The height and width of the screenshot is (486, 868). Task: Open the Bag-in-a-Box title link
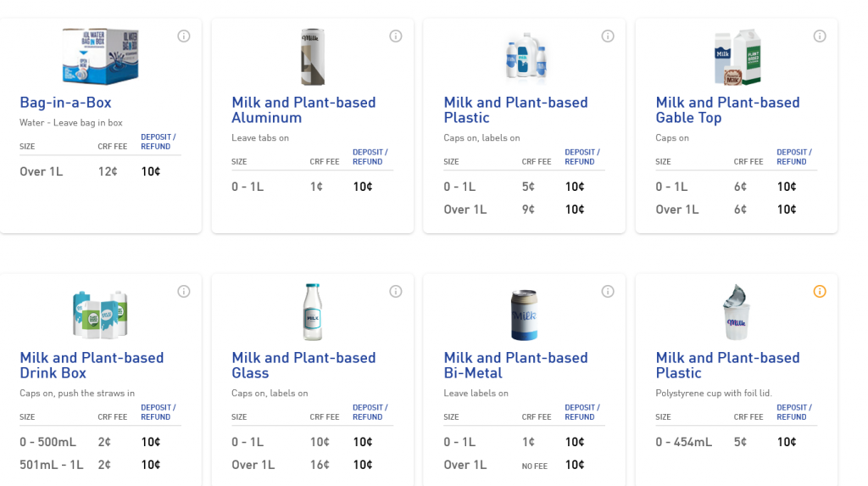(65, 103)
